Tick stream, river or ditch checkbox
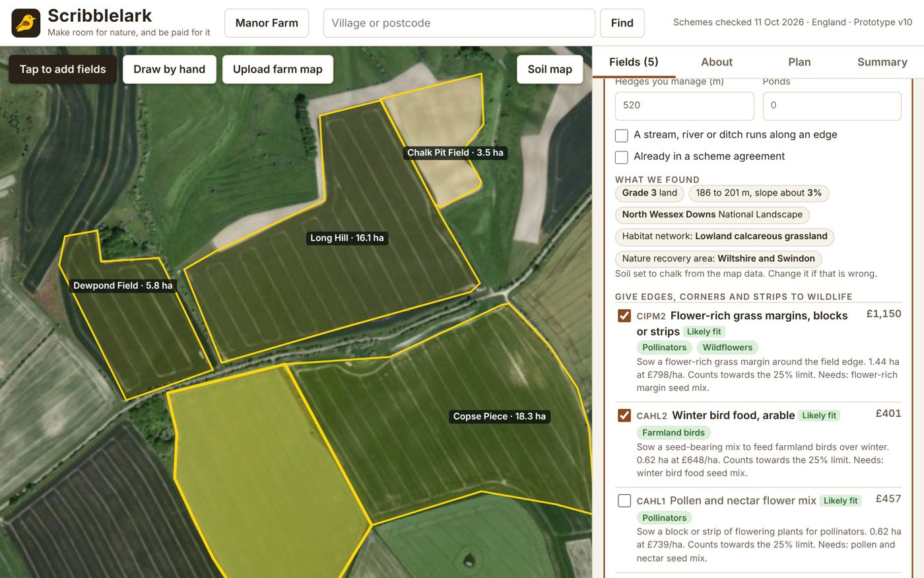 click(622, 135)
